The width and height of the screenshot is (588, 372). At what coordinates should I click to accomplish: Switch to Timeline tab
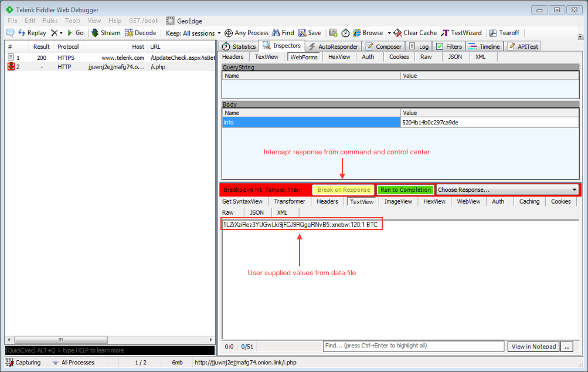tap(484, 46)
